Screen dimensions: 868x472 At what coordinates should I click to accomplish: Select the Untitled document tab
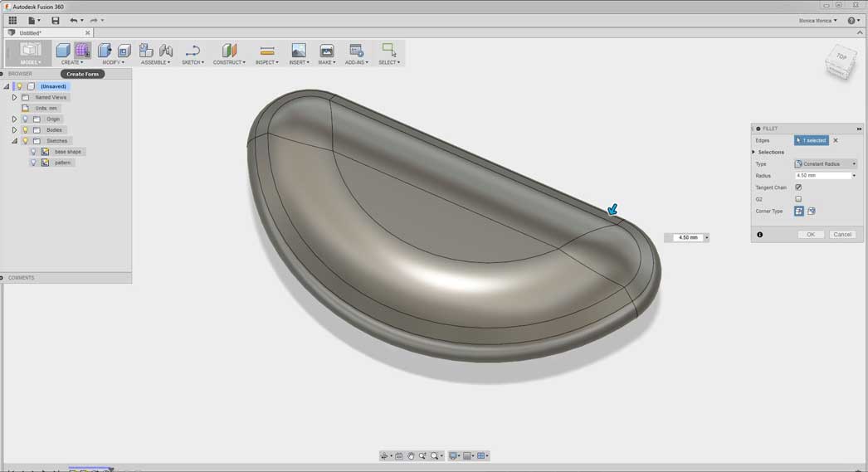47,33
